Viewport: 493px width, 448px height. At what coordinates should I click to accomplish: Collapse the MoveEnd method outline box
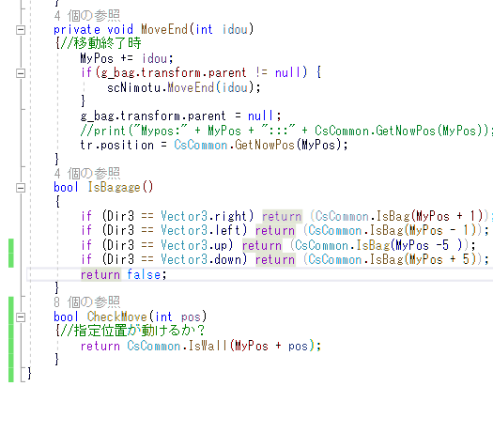[x=21, y=30]
